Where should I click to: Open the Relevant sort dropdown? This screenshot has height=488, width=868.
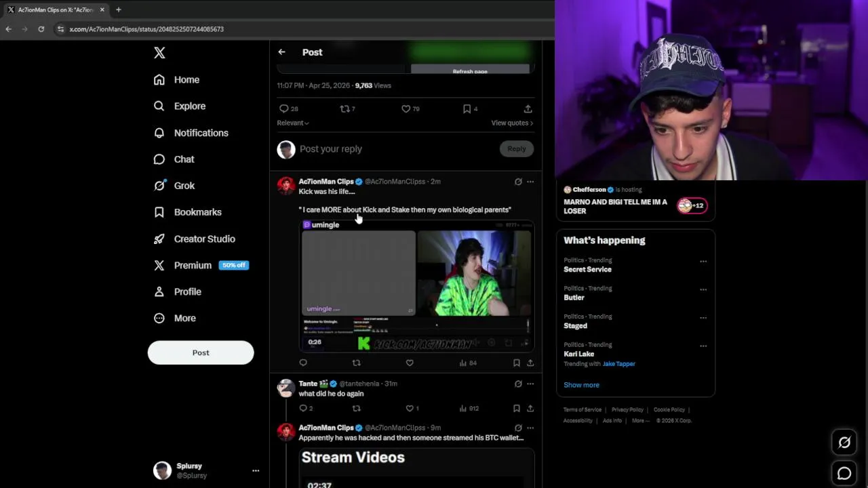293,123
